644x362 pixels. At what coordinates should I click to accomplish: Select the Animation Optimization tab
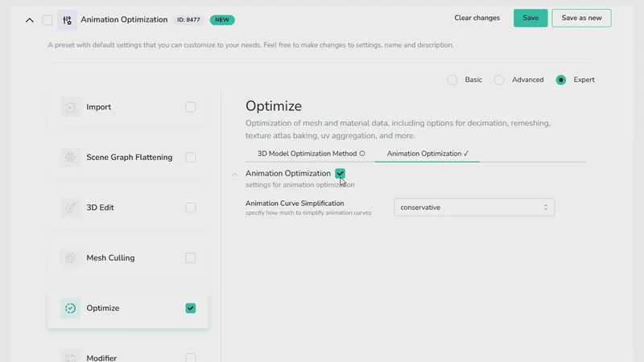427,154
